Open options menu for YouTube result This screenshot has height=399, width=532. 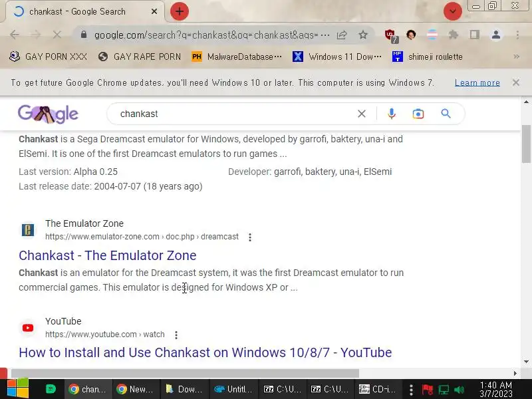176,335
